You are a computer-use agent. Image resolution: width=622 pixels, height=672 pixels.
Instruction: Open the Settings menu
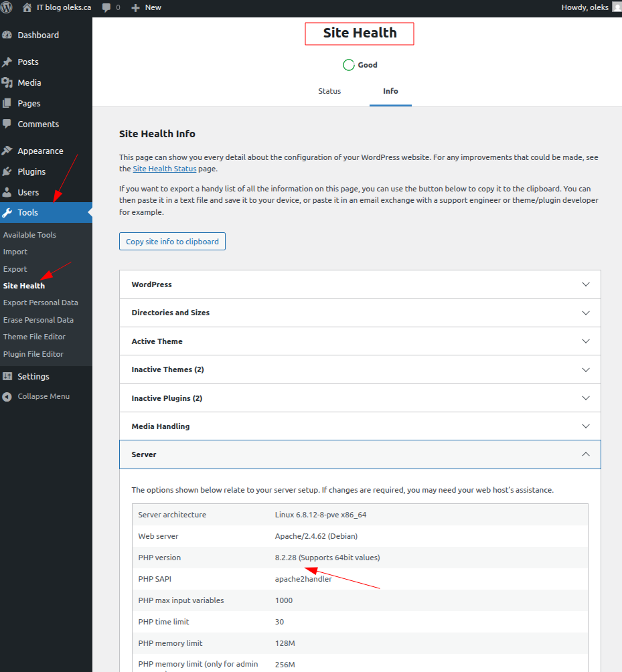(33, 376)
